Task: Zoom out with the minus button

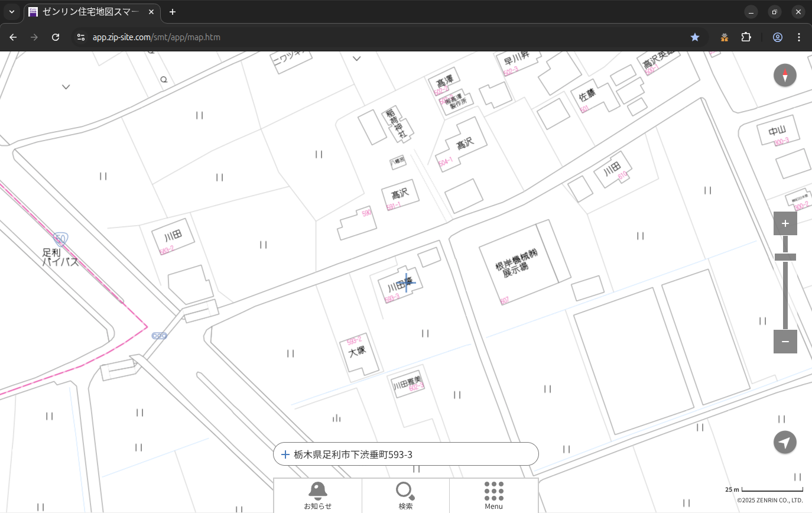Action: pyautogui.click(x=785, y=342)
